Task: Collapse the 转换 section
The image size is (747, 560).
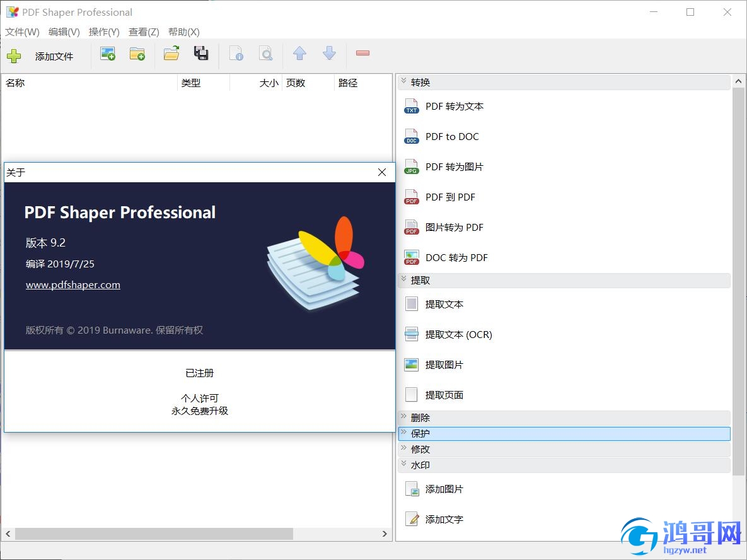Action: 564,83
